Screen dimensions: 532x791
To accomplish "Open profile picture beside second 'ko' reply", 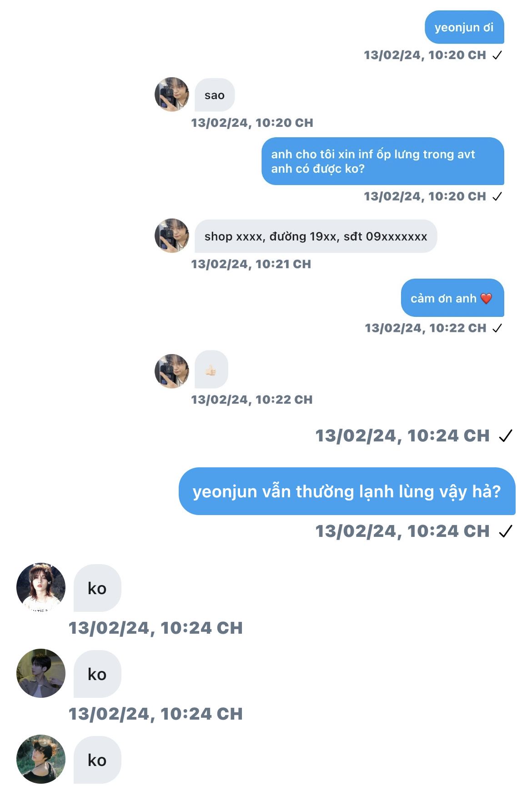I will (x=41, y=673).
